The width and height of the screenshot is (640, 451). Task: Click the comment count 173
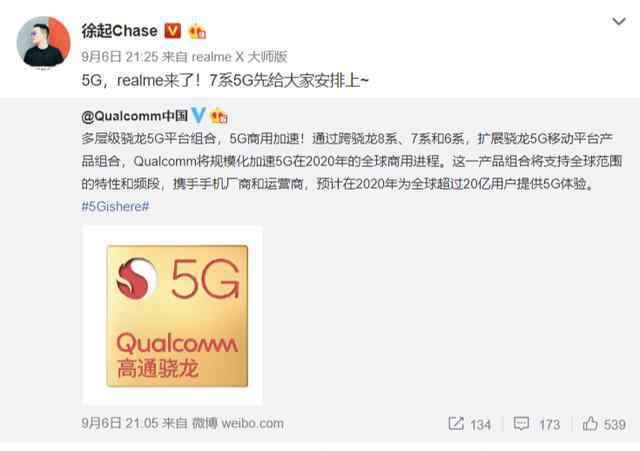(549, 425)
